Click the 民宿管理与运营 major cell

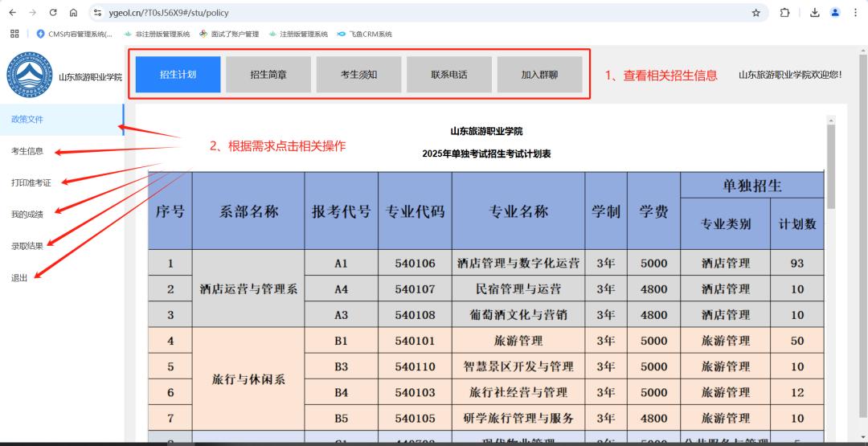point(518,288)
